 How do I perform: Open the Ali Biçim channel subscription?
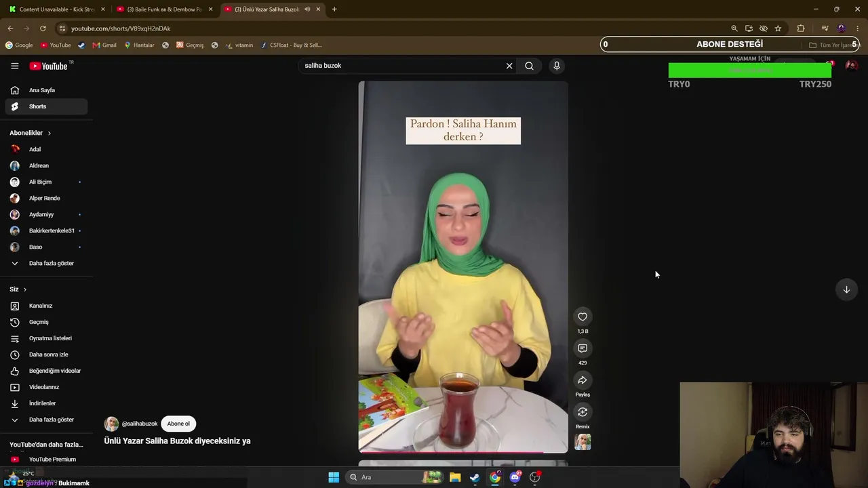tap(46, 182)
